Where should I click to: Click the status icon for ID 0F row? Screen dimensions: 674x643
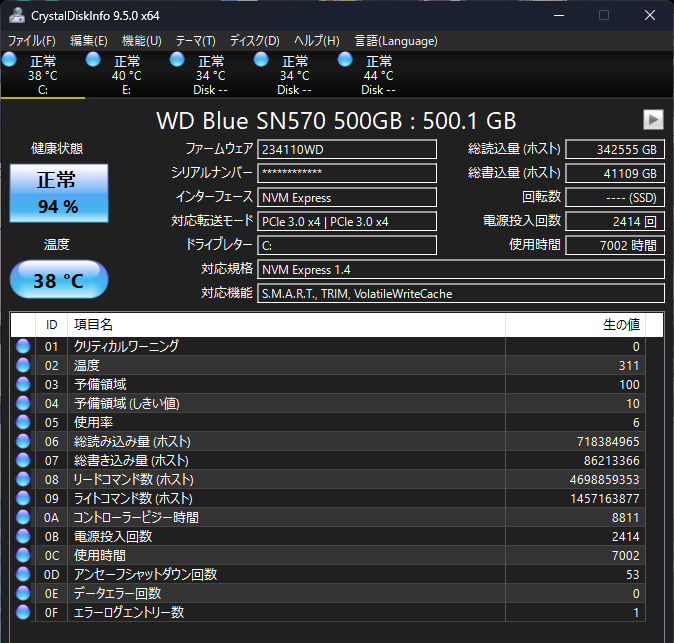tap(23, 612)
